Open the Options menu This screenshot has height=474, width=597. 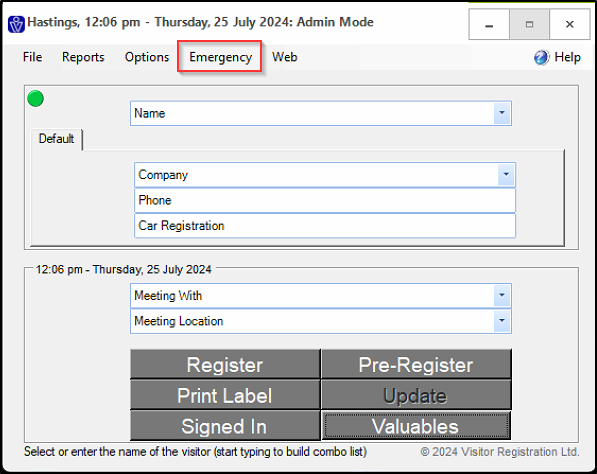[x=147, y=57]
